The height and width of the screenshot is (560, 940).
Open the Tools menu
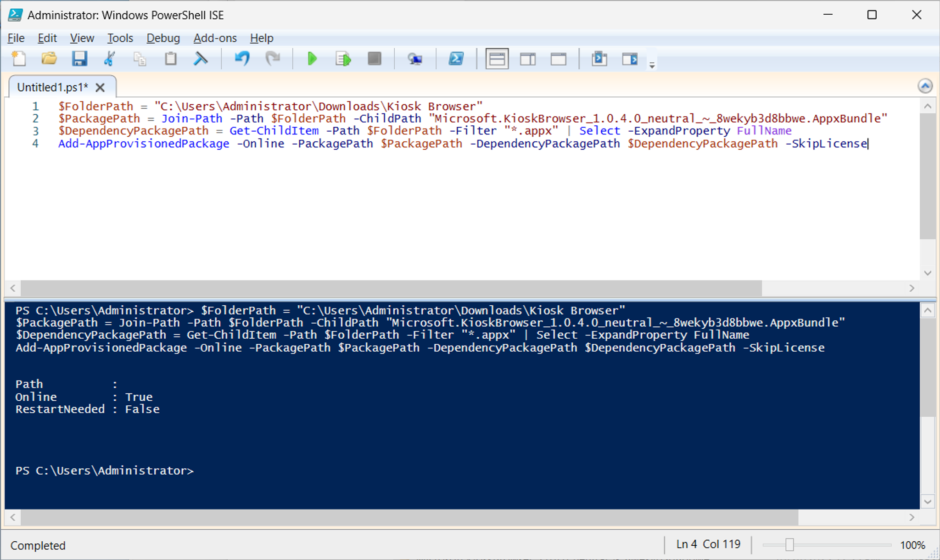120,38
